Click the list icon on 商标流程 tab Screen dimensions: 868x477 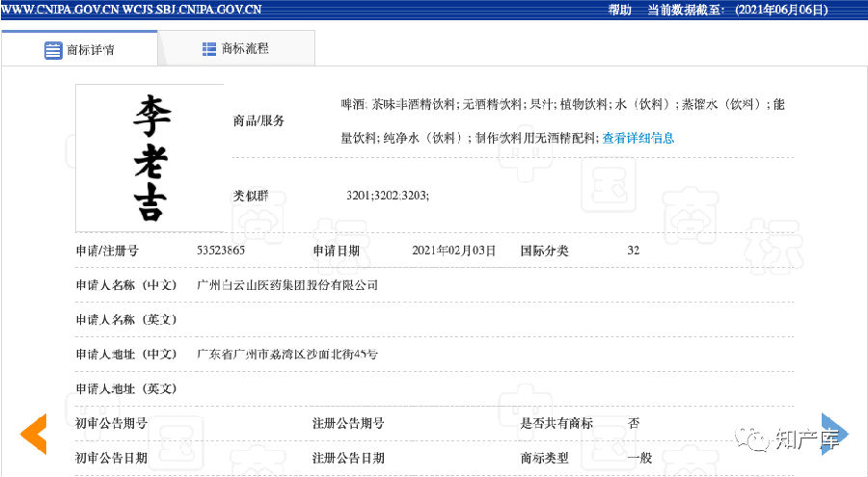[x=209, y=48]
